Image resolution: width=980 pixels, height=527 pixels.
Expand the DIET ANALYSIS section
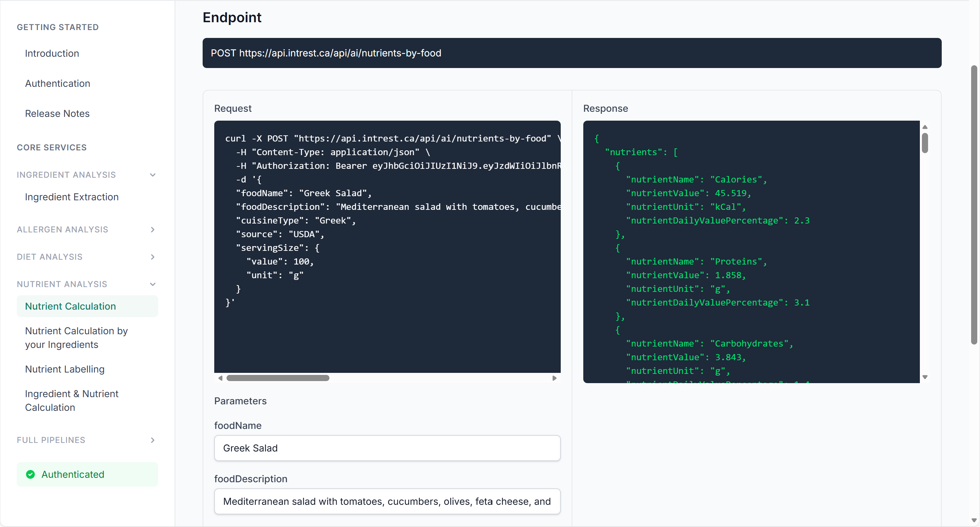tap(152, 257)
